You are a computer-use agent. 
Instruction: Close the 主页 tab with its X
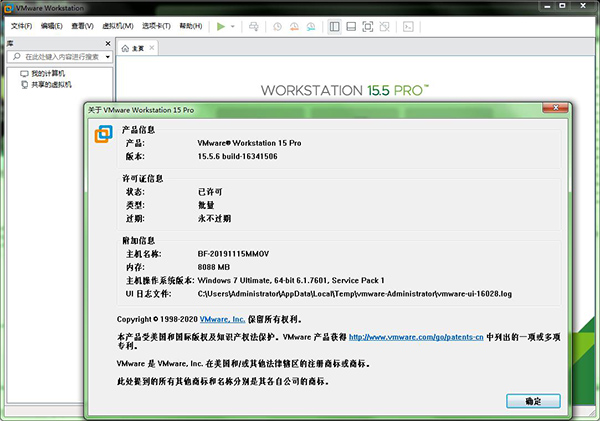coord(152,48)
